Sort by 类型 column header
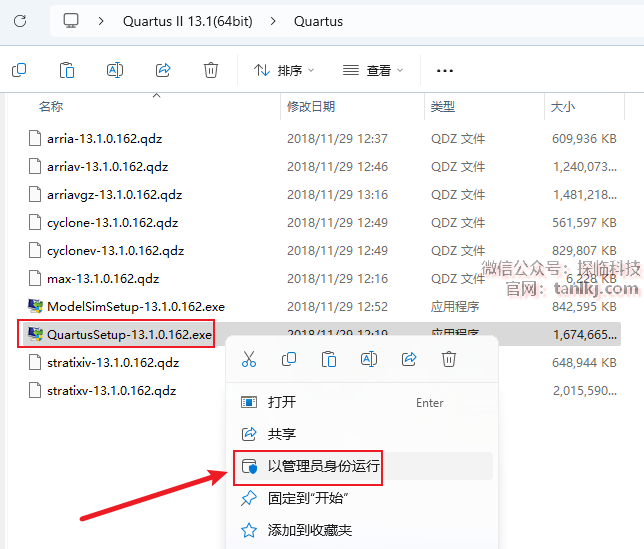644x549 pixels. click(x=443, y=107)
